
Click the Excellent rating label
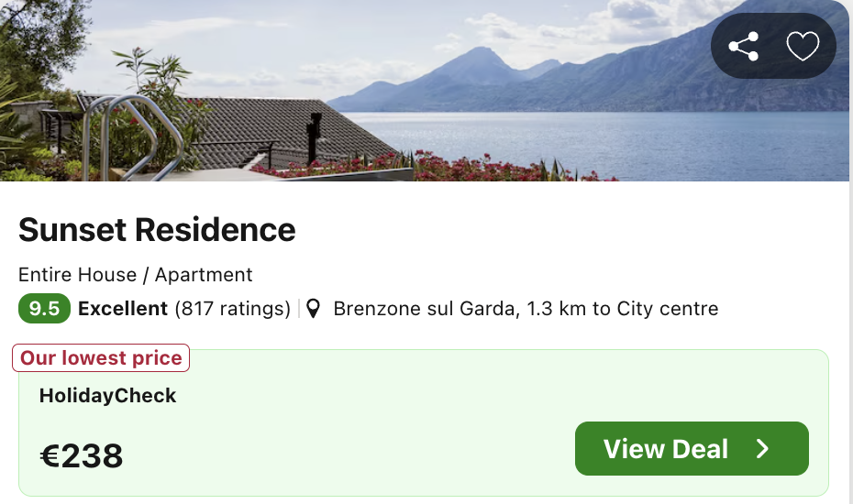(122, 308)
